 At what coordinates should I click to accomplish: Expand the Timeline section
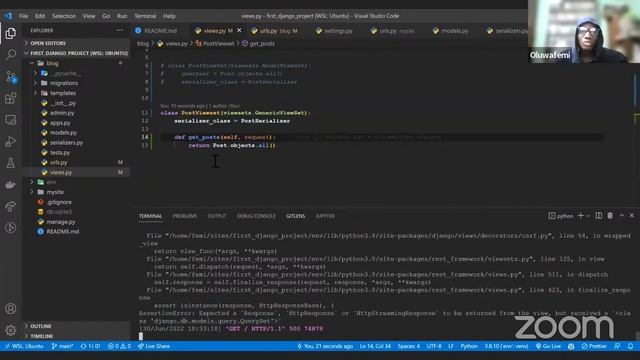tap(42, 336)
